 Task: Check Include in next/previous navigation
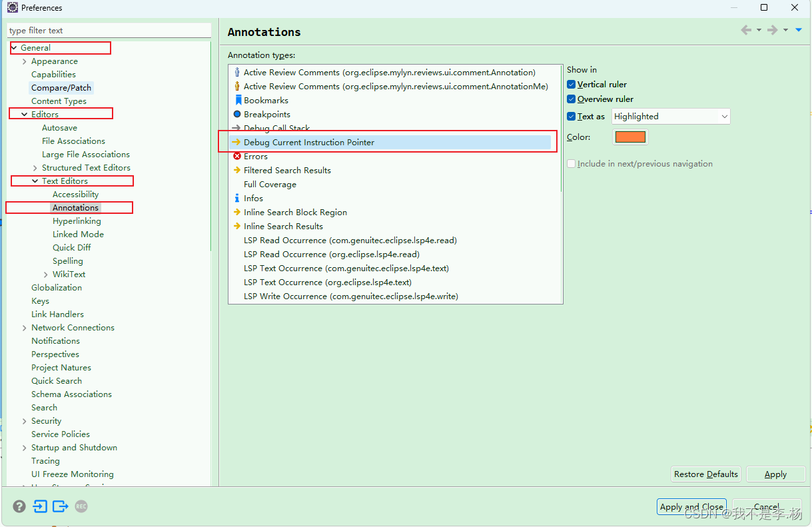pyautogui.click(x=571, y=164)
